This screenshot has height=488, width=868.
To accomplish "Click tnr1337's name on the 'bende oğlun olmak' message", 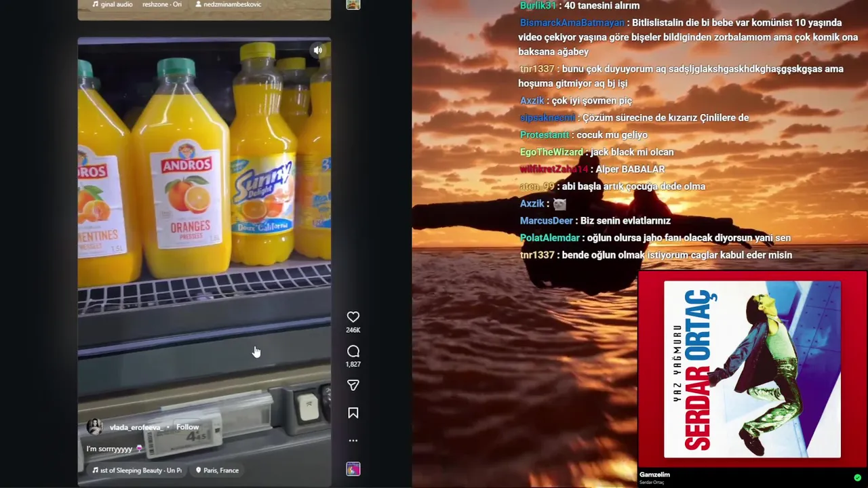I will coord(537,255).
